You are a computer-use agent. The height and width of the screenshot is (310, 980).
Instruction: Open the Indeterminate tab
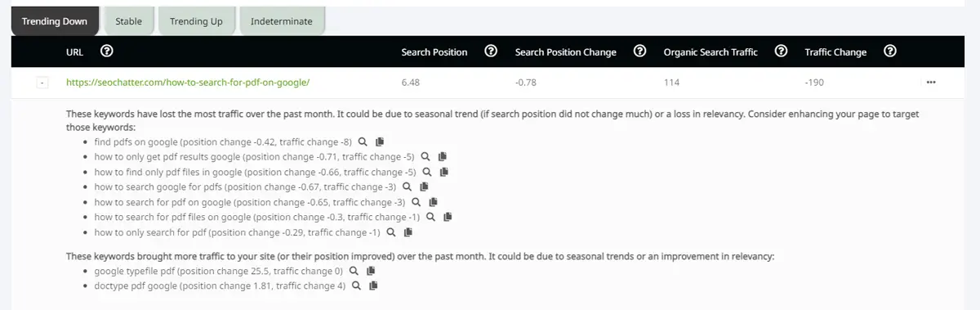(282, 21)
